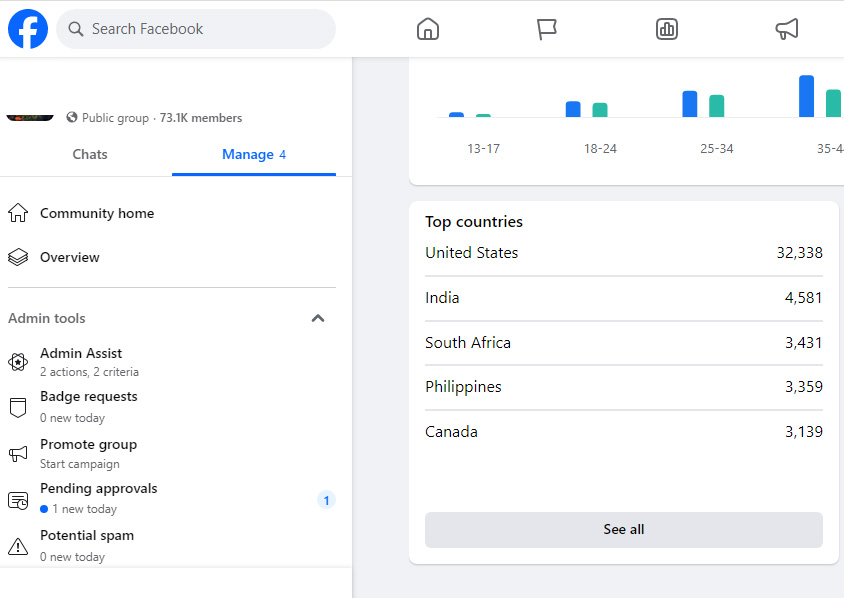Open the group Overview page
Viewport: 844px width, 598px height.
[70, 257]
